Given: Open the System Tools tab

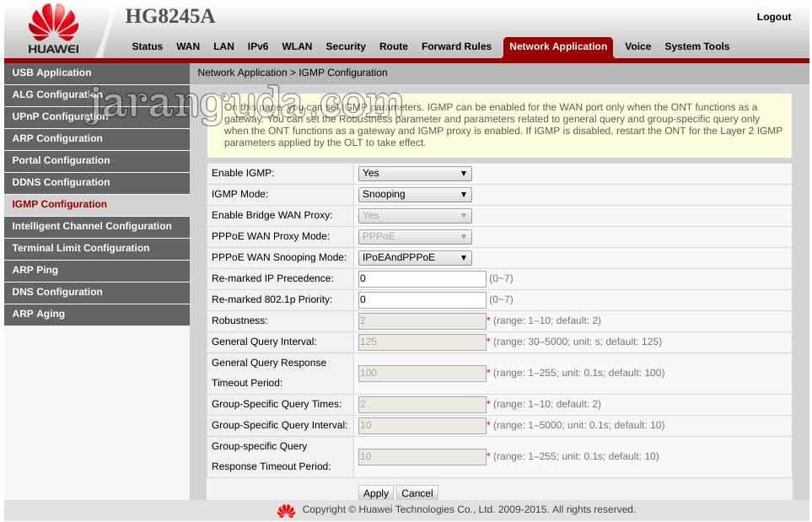Looking at the screenshot, I should 697,46.
